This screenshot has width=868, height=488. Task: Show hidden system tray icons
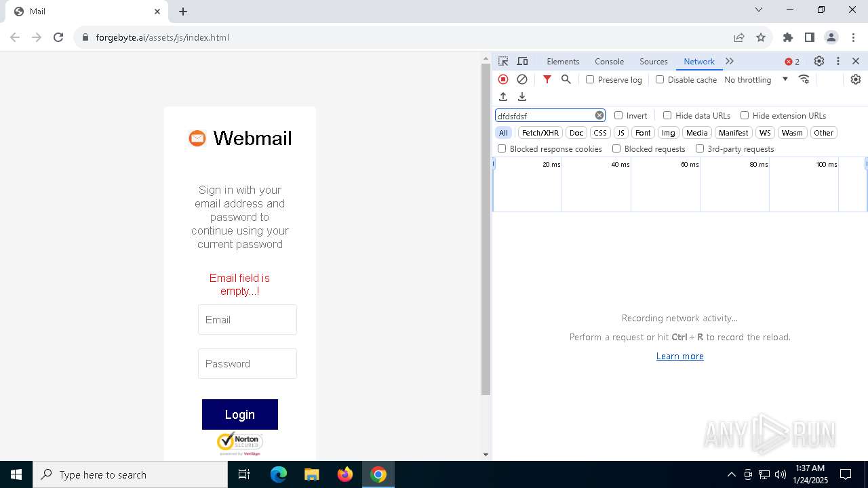point(731,474)
